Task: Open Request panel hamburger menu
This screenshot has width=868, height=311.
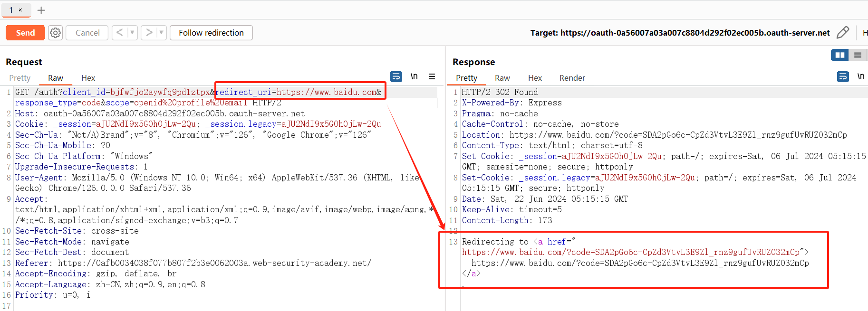Action: pyautogui.click(x=432, y=76)
